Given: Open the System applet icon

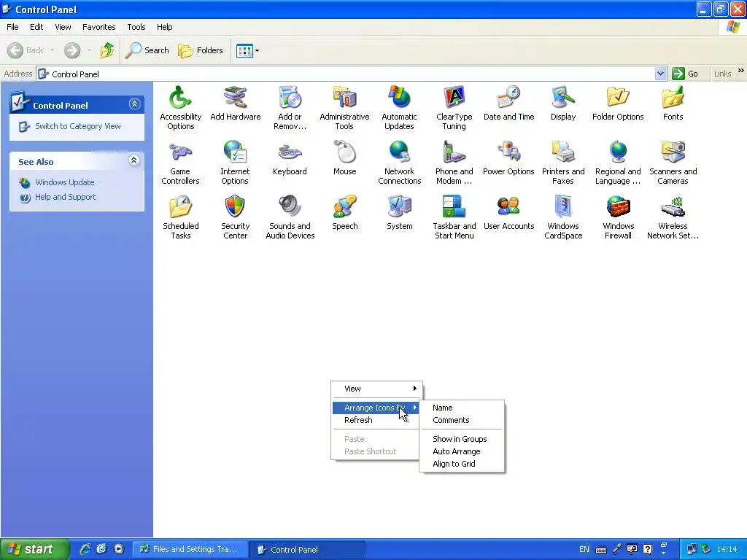Looking at the screenshot, I should point(399,207).
